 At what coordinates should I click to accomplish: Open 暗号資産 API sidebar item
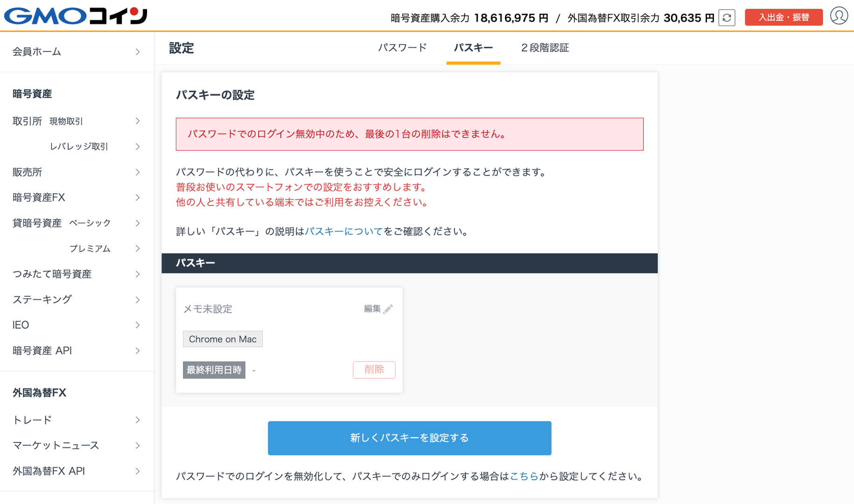77,350
